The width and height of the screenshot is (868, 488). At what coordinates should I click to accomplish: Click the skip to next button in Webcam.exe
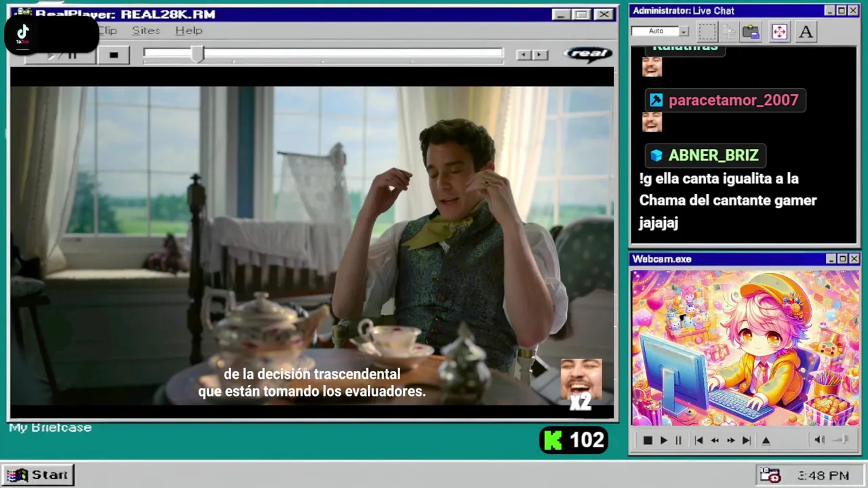coord(747,440)
